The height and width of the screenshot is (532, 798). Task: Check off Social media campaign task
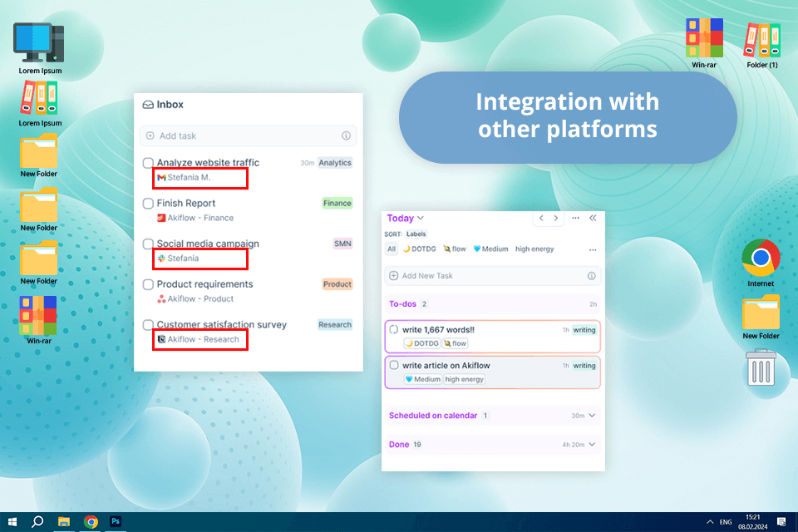point(148,244)
